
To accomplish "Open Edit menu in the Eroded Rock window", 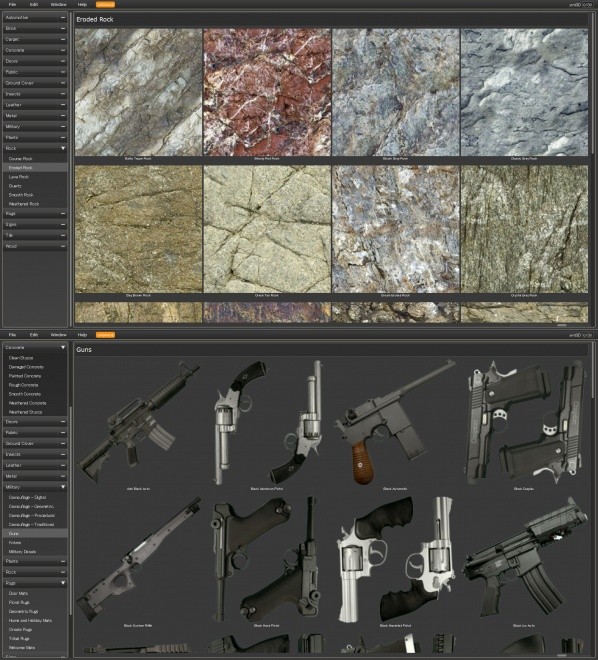I will pos(34,5).
